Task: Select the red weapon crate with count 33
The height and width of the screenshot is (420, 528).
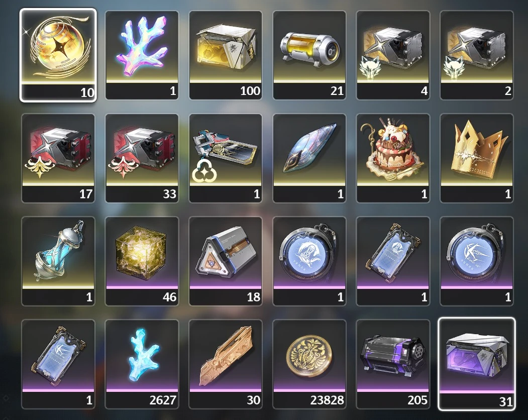Action: [x=142, y=158]
